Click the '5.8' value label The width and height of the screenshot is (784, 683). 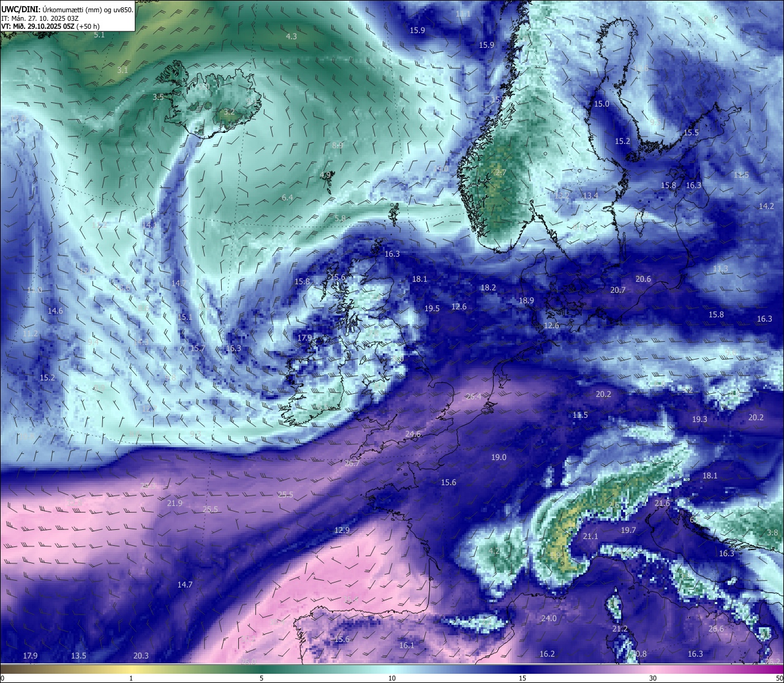[341, 219]
